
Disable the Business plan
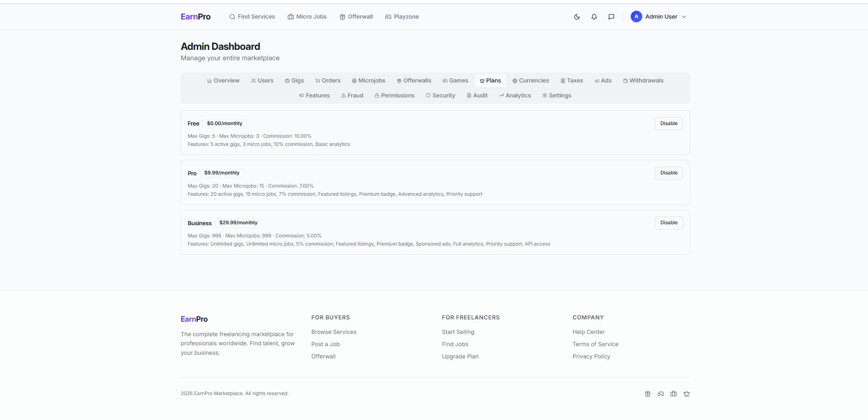tap(669, 223)
